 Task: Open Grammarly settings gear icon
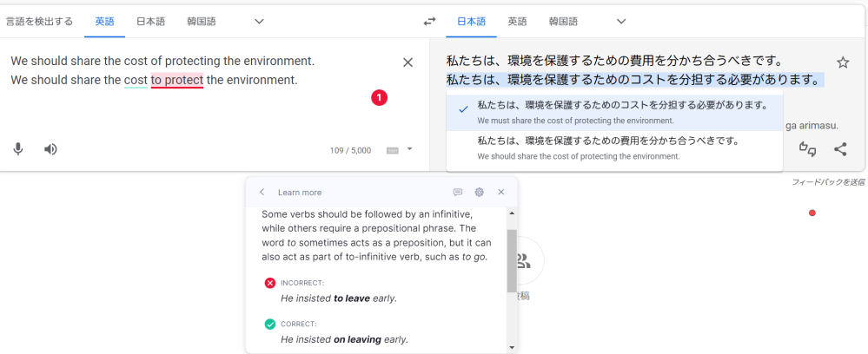pyautogui.click(x=480, y=192)
